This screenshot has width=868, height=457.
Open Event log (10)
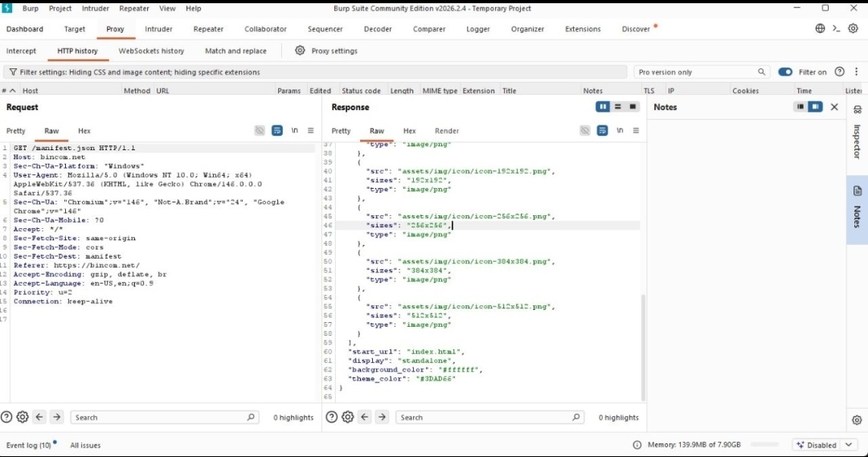29,445
